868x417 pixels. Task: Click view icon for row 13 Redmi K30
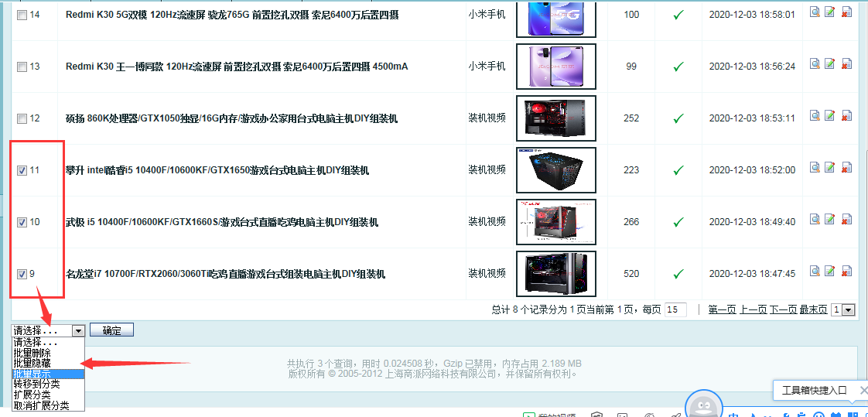[815, 63]
